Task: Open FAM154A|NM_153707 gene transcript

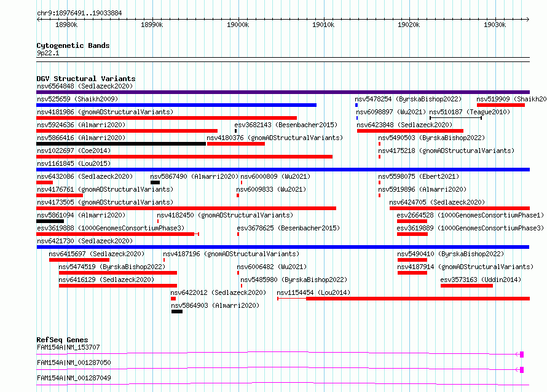Action: pyautogui.click(x=68, y=347)
